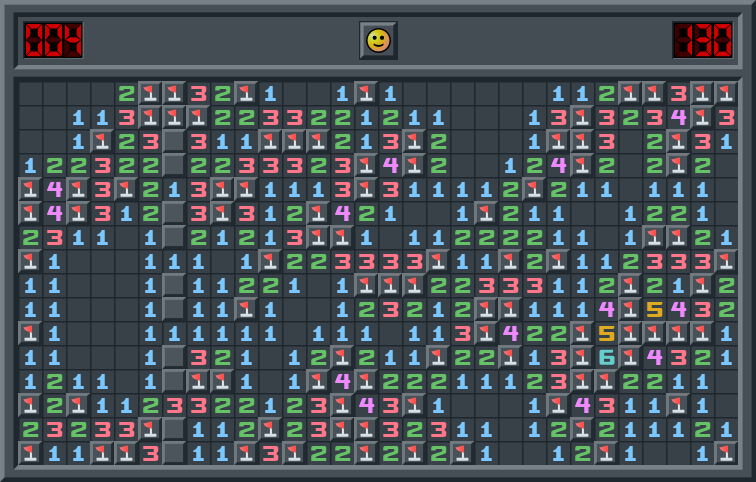This screenshot has height=482, width=756.
Task: Select the orange 5 left of a purple 4
Action: [654, 309]
